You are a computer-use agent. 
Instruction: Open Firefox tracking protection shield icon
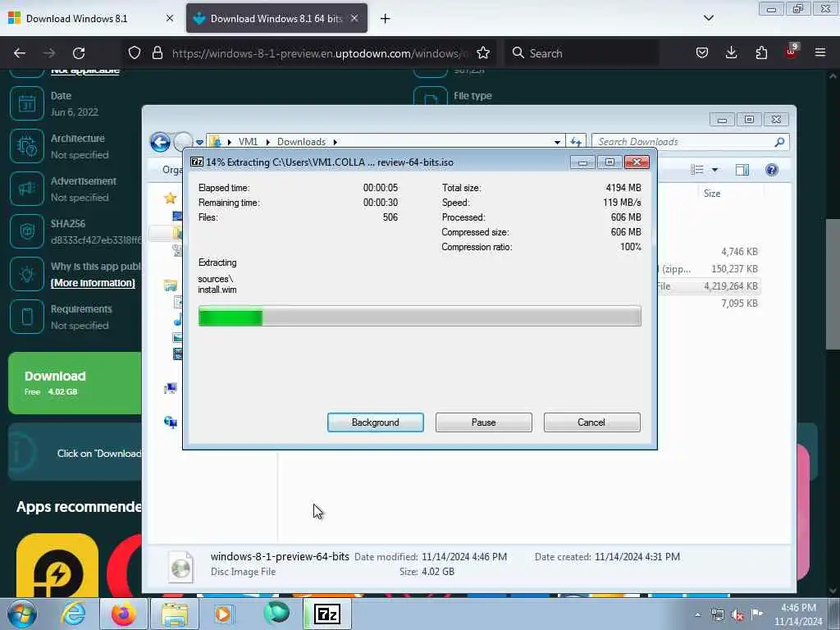point(135,53)
